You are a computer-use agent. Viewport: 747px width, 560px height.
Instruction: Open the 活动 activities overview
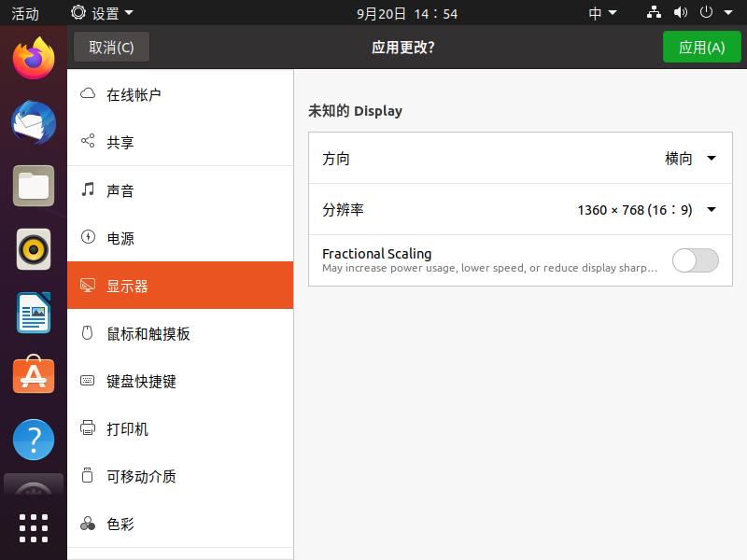pyautogui.click(x=24, y=13)
